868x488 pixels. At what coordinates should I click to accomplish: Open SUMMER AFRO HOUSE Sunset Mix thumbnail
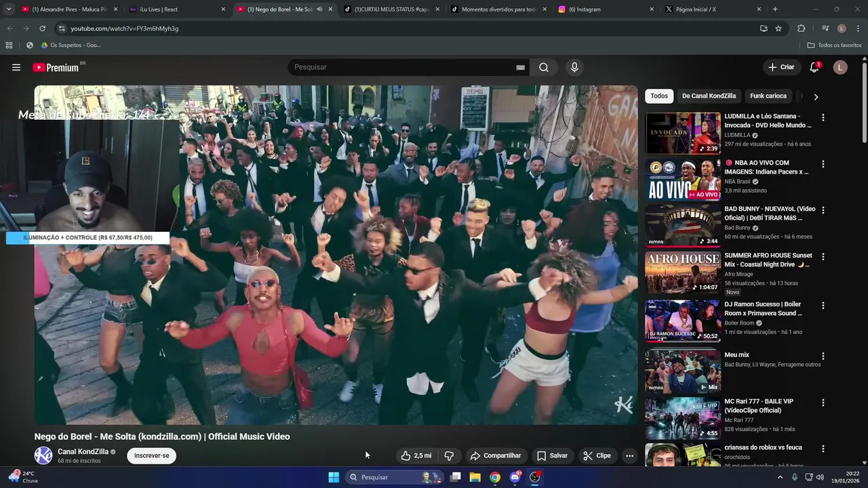[x=683, y=272]
